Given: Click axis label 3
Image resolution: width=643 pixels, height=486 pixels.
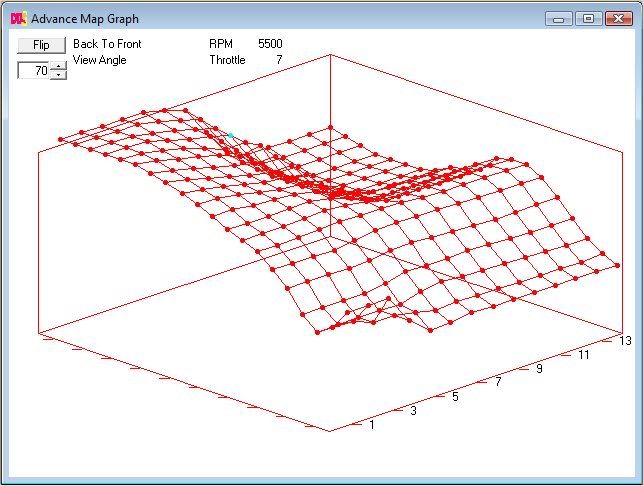Looking at the screenshot, I should 413,411.
